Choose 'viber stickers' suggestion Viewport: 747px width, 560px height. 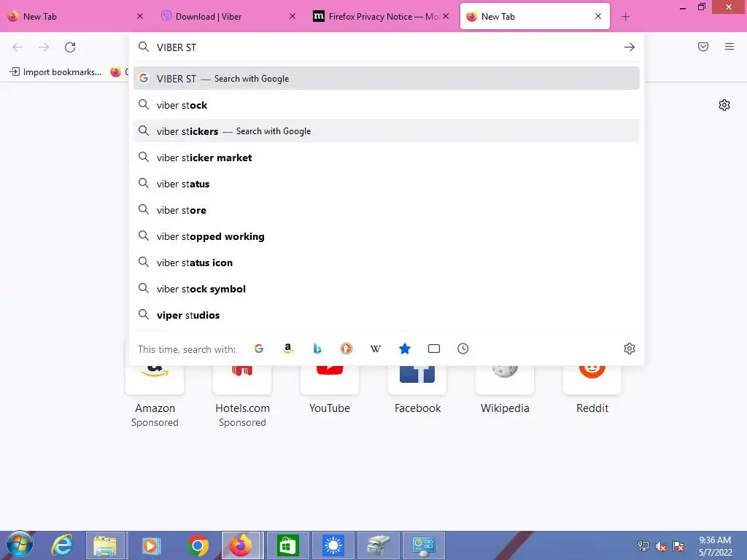pos(387,131)
